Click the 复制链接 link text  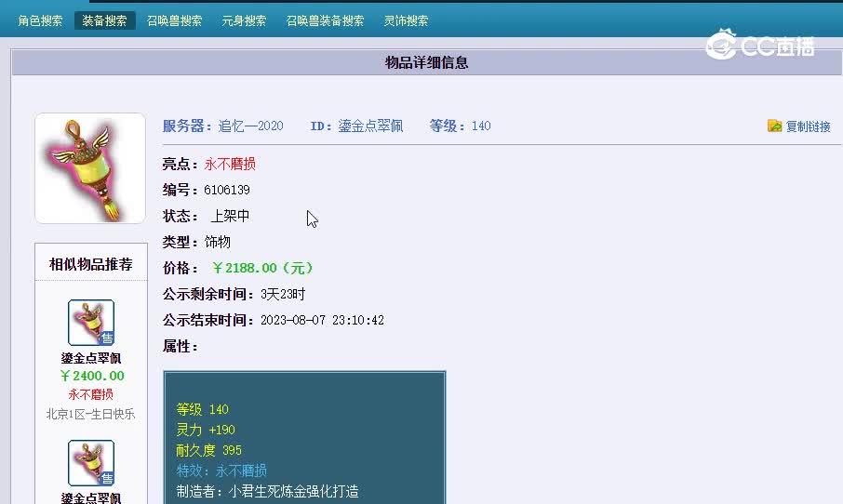[x=808, y=126]
